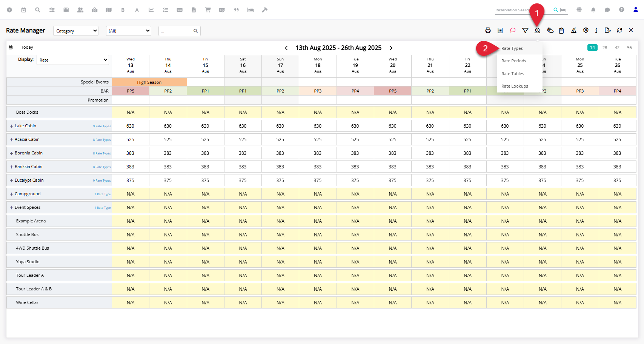This screenshot has height=344, width=644.
Task: Click the shopping cart icon in top toolbar
Action: point(208,10)
